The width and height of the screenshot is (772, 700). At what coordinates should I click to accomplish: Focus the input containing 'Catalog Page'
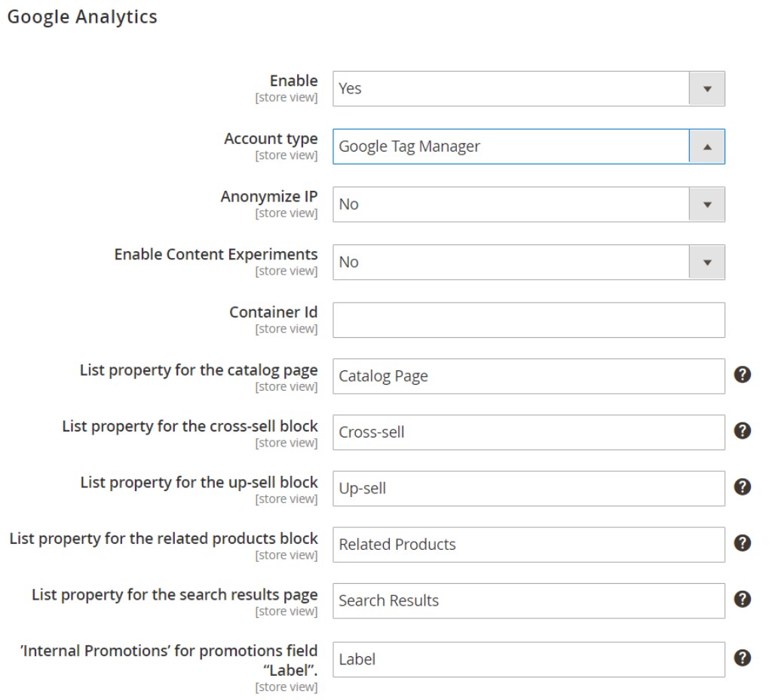coord(528,376)
